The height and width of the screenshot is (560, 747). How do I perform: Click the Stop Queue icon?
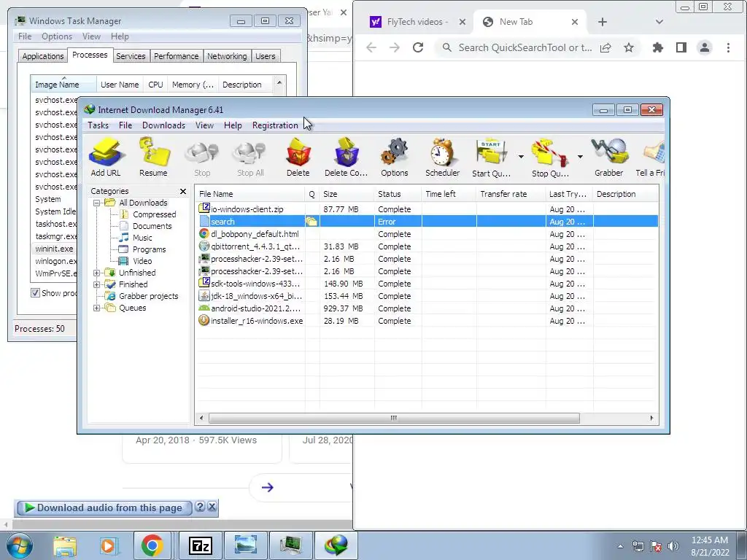pyautogui.click(x=550, y=157)
